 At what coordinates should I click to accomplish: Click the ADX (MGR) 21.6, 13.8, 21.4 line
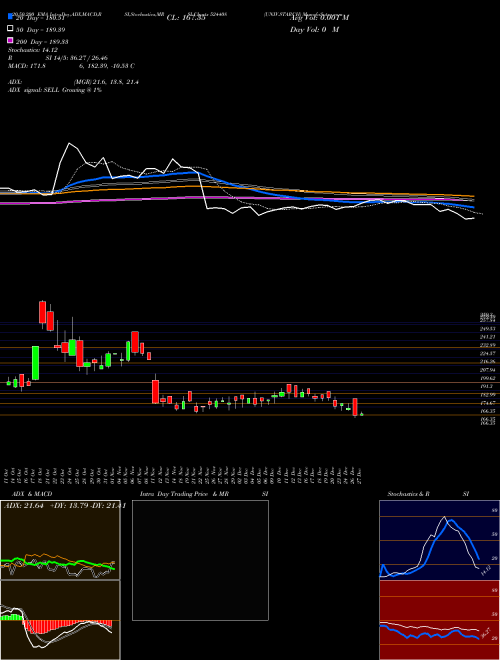tap(73, 82)
